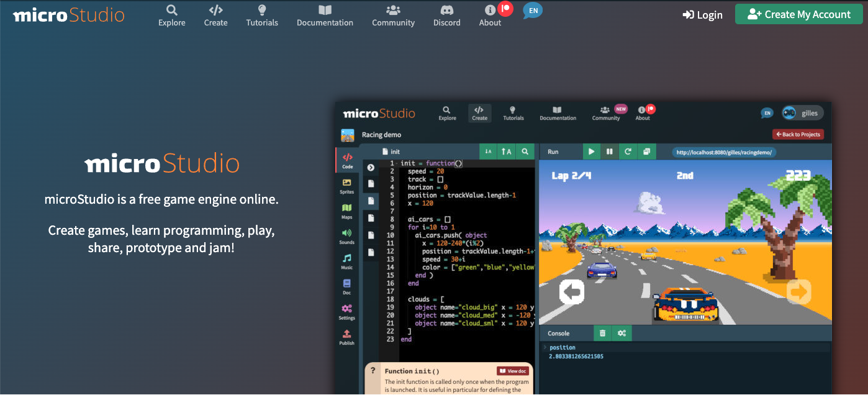Image resolution: width=868 pixels, height=395 pixels.
Task: Click the increase font size button in the code toolbar
Action: [x=507, y=152]
